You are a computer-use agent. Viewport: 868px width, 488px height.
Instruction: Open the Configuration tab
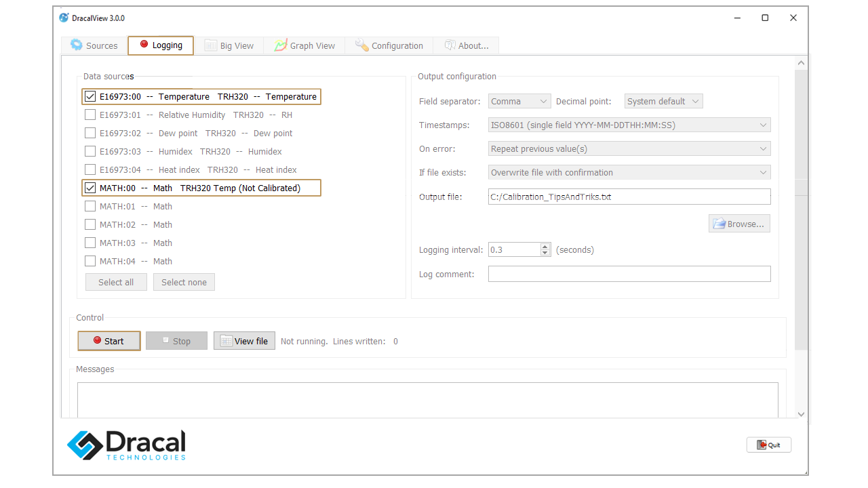click(389, 45)
